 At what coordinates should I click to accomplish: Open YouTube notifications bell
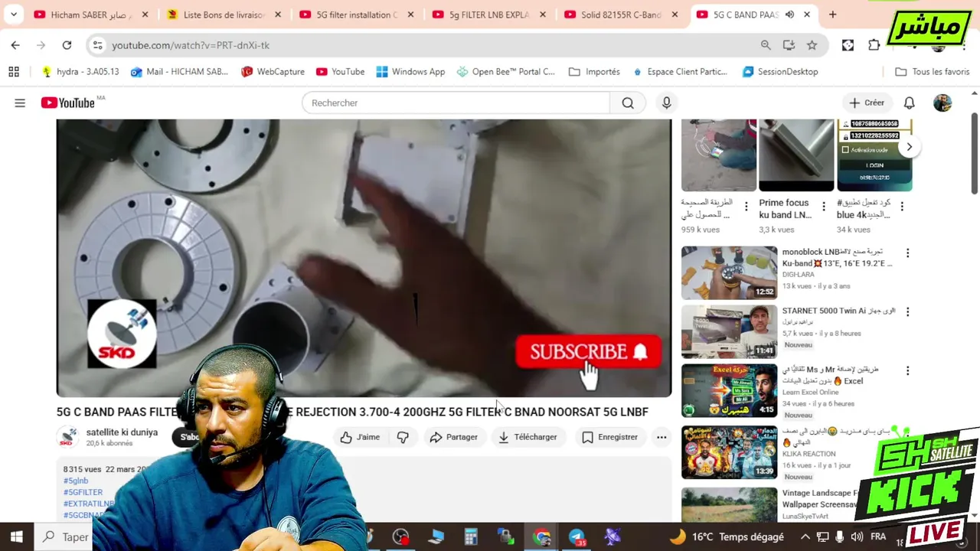[x=910, y=103]
